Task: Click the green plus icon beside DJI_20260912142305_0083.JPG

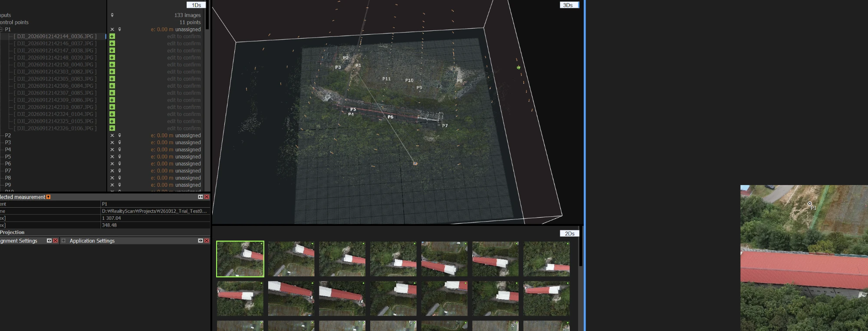Action: tap(112, 79)
